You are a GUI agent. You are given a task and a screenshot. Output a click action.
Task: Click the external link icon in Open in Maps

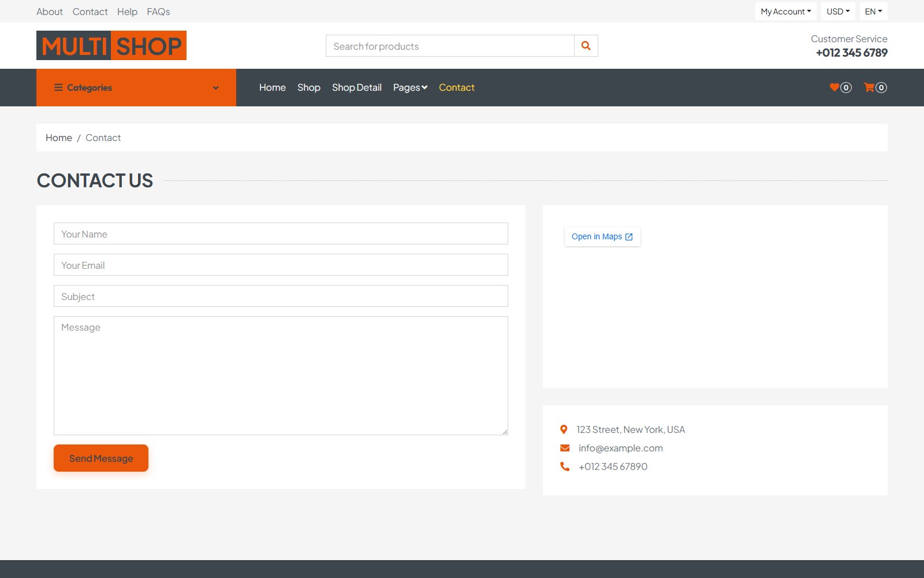tap(629, 237)
